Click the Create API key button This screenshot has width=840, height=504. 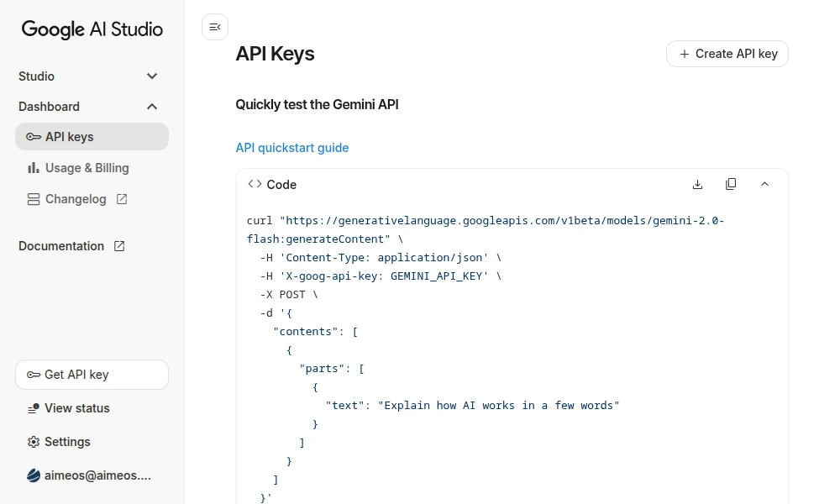727,54
